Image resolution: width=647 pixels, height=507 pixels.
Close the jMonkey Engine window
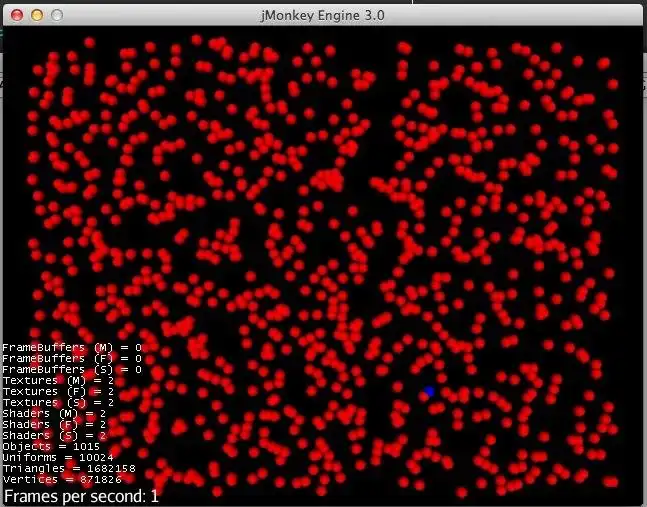(17, 15)
